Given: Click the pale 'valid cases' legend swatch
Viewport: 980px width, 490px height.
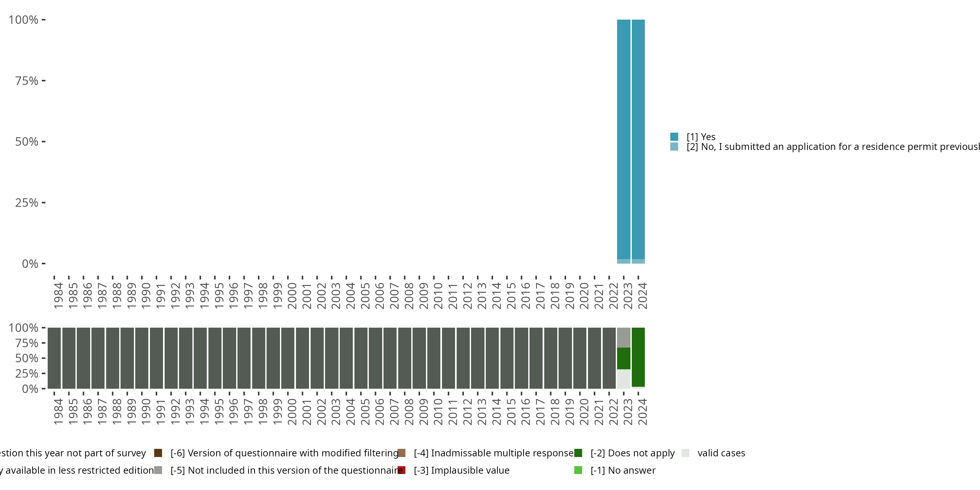Looking at the screenshot, I should [685, 453].
